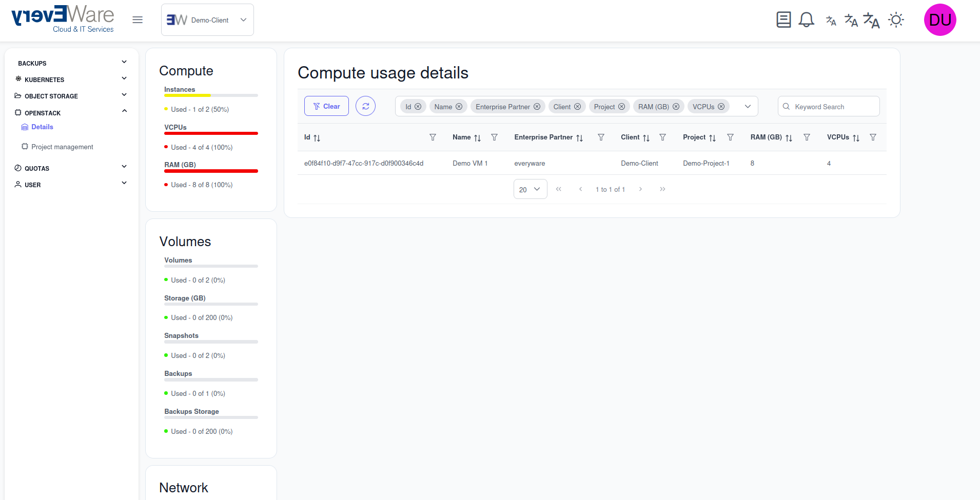Open Project management in the sidebar

62,147
